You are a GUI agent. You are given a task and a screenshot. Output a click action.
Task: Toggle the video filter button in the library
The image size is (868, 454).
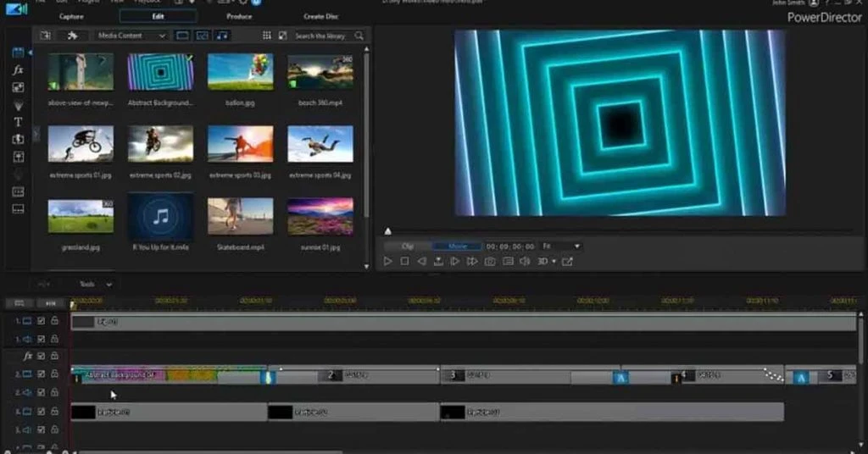click(x=182, y=36)
